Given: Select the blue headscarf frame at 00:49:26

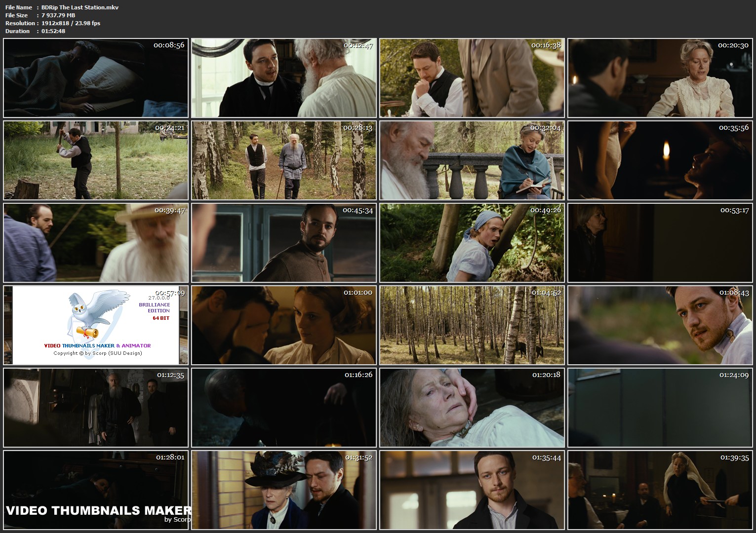Looking at the screenshot, I should [x=472, y=243].
